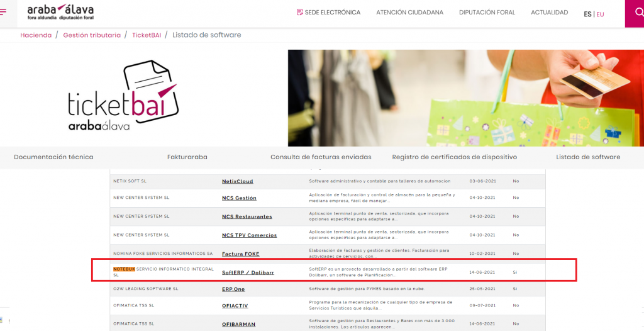Select the O2W LEADING SOFTWARE SL cell
This screenshot has width=644, height=331.
(146, 289)
